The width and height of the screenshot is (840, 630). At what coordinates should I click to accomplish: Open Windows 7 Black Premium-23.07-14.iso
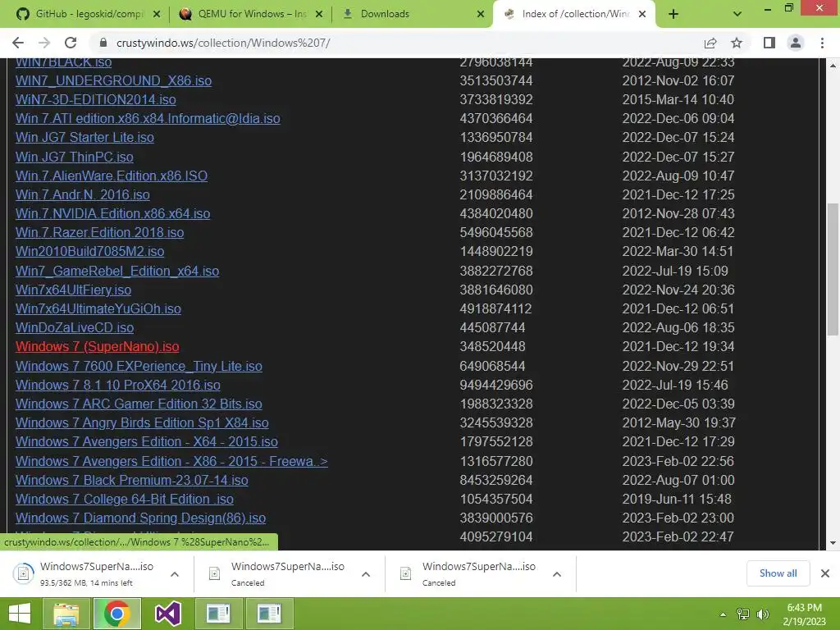click(132, 480)
